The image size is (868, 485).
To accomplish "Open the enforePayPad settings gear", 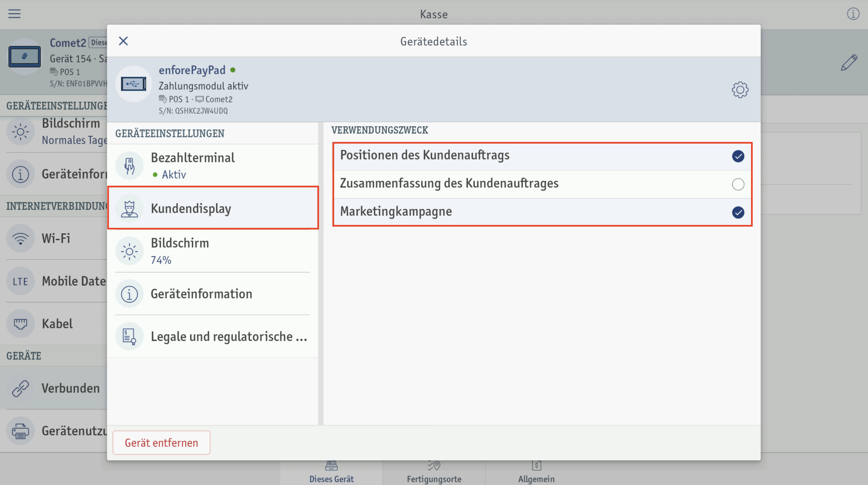I will click(x=740, y=90).
